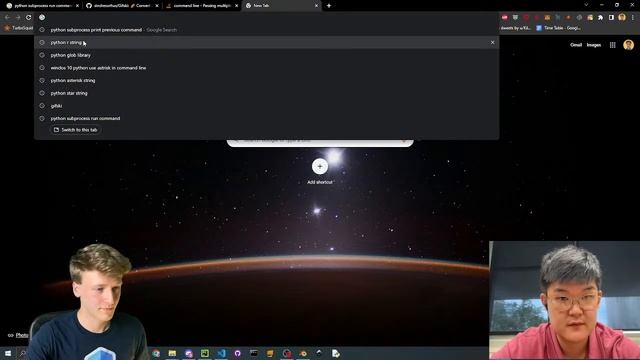Switch to python subprocess run command tab
Image resolution: width=640 pixels, height=360 pixels.
tap(42, 6)
